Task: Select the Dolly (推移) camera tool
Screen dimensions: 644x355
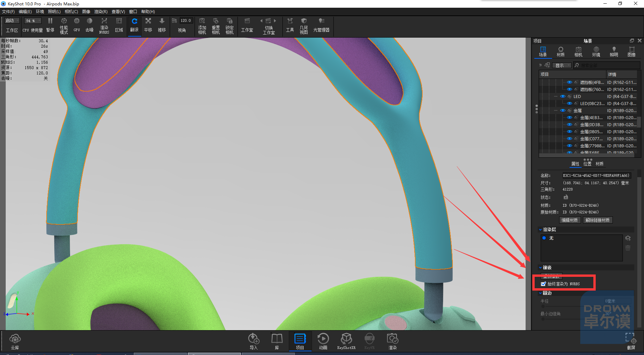Action: tap(162, 25)
